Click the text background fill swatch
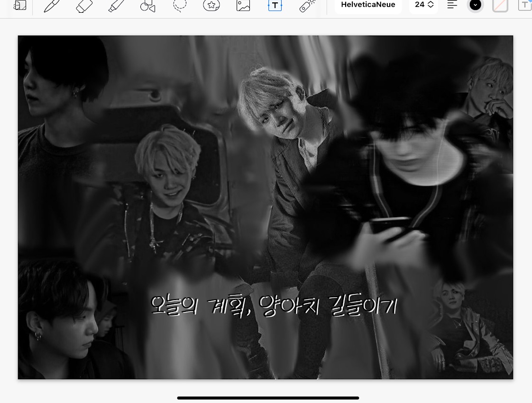The height and width of the screenshot is (403, 532). tap(500, 5)
